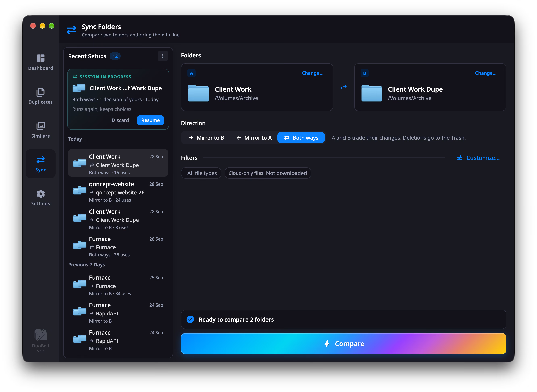Viewport: 537px width, 392px height.
Task: Open Settings from the sidebar
Action: (x=41, y=198)
